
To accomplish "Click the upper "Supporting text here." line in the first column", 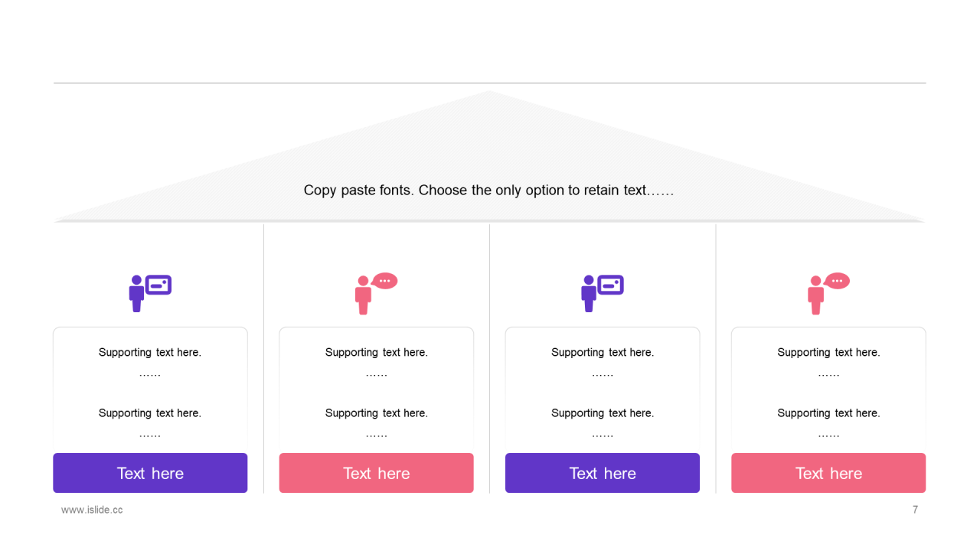I will (x=150, y=353).
